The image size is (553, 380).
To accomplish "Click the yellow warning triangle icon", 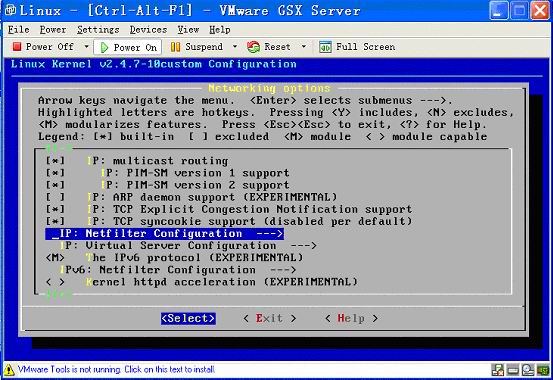I will 9,370.
